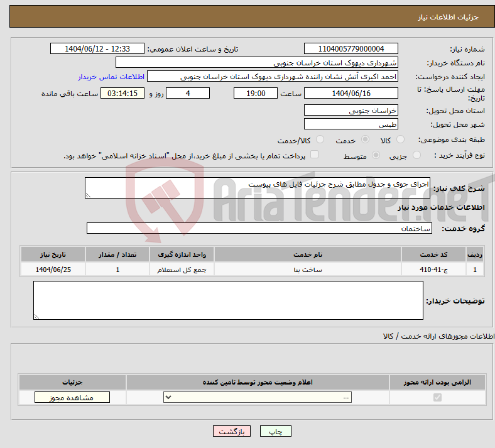Click the تاریخ نیاز column header
This screenshot has width=495, height=448.
coord(53,254)
